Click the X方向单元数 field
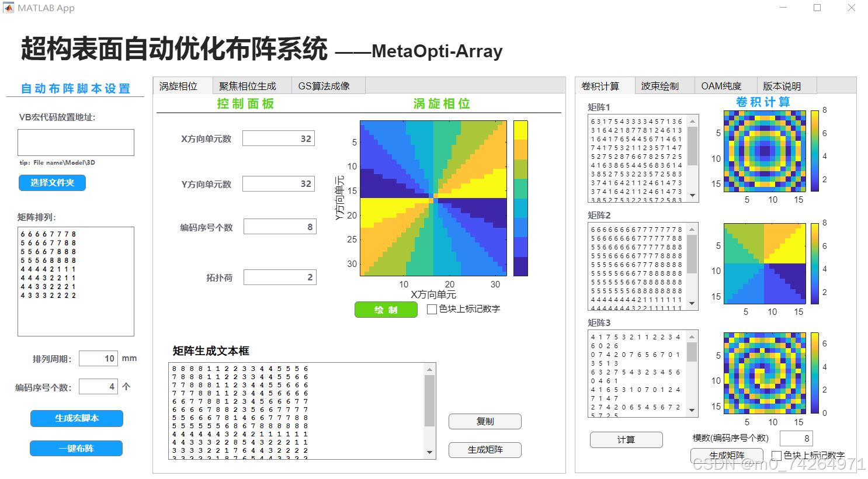868x479 pixels. coord(279,138)
